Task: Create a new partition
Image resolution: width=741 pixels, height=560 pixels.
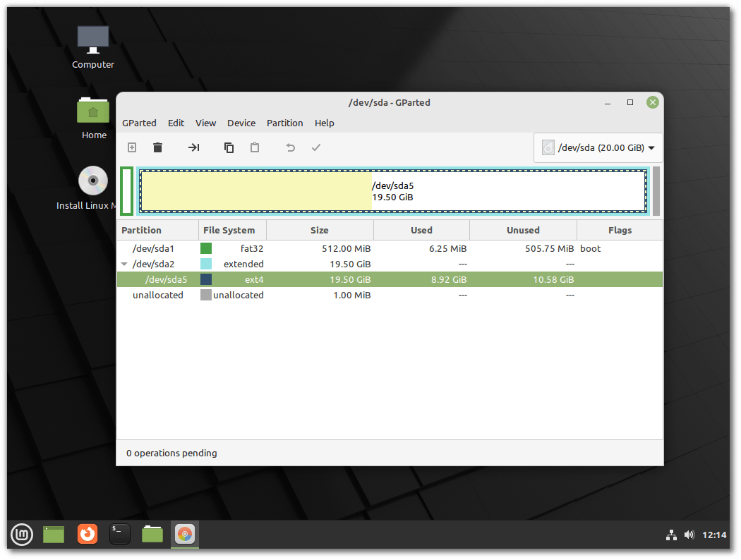Action: pyautogui.click(x=131, y=147)
